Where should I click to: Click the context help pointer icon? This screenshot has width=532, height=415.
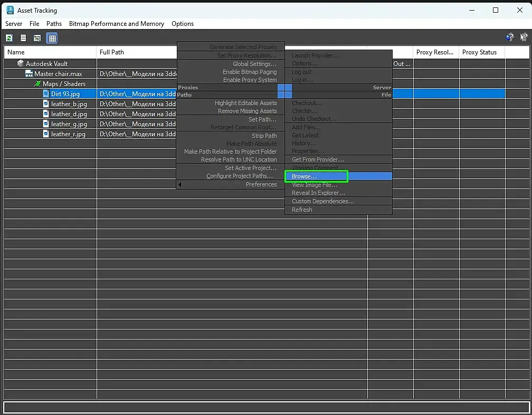tap(524, 37)
